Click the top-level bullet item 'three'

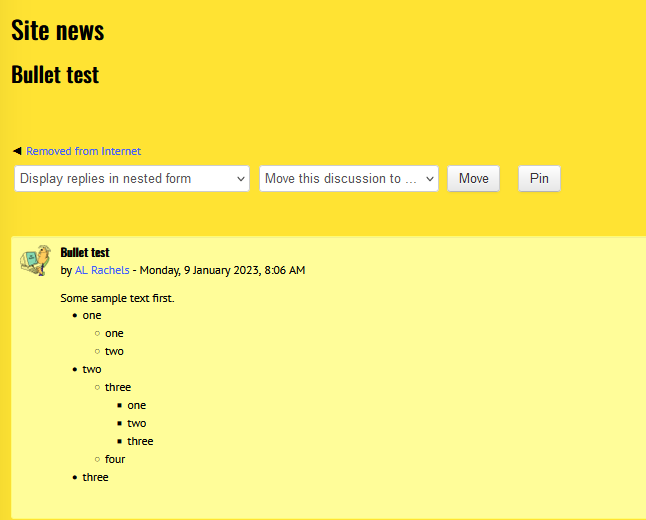tap(96, 477)
